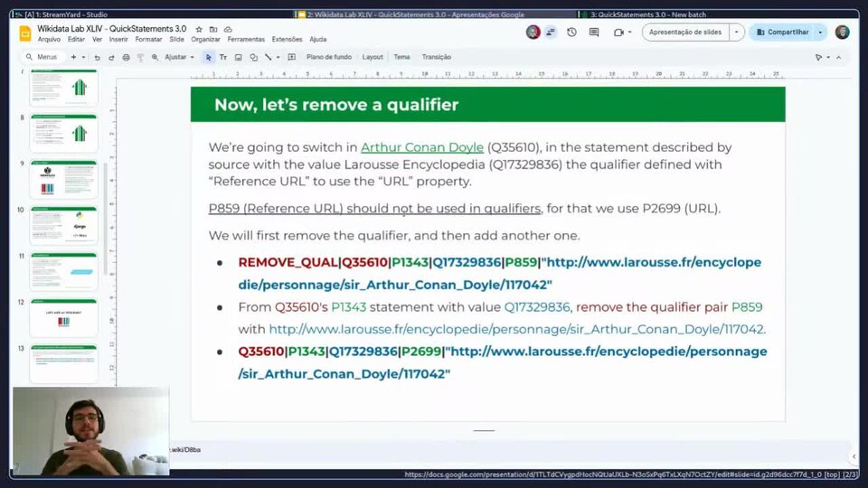Image resolution: width=868 pixels, height=488 pixels.
Task: Open the Ferramentas menu
Action: (x=246, y=39)
